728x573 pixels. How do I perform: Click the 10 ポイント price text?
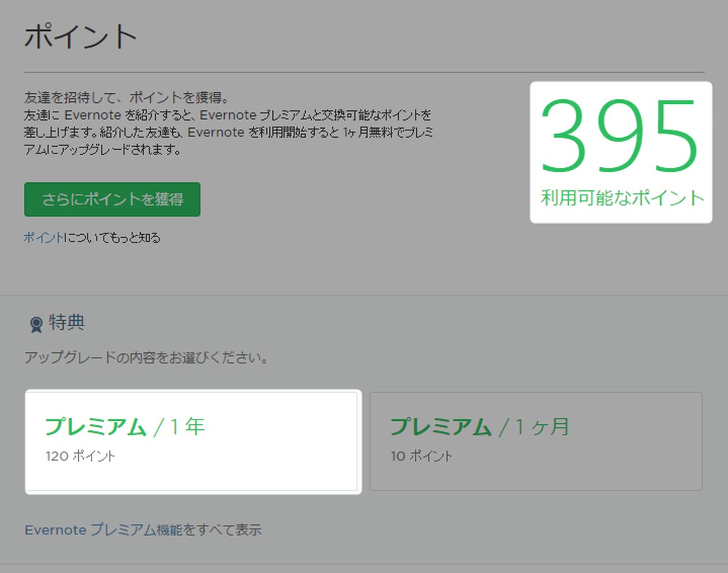pos(422,457)
